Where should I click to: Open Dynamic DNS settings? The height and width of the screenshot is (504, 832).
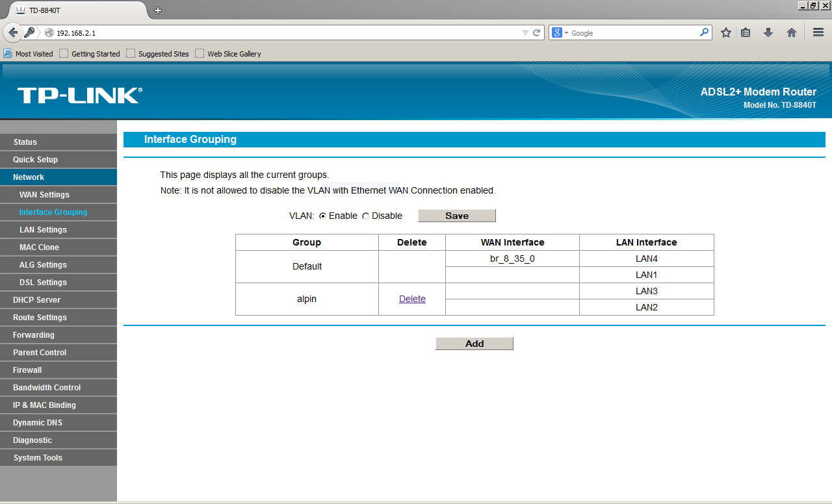coord(58,423)
